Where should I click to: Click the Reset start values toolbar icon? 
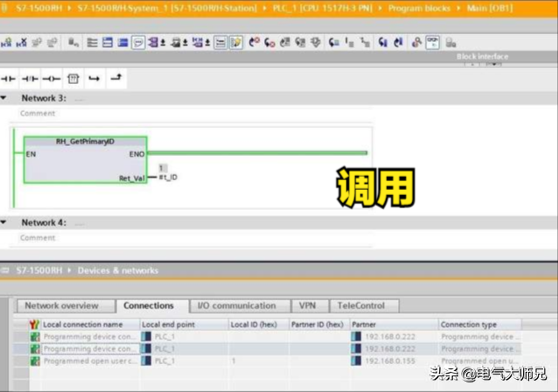click(73, 43)
